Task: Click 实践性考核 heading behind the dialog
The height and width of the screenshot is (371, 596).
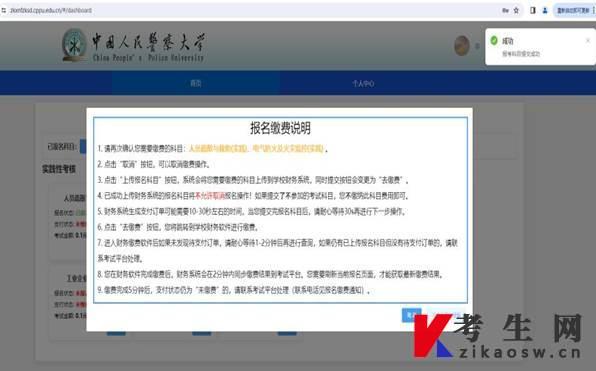Action: click(59, 169)
